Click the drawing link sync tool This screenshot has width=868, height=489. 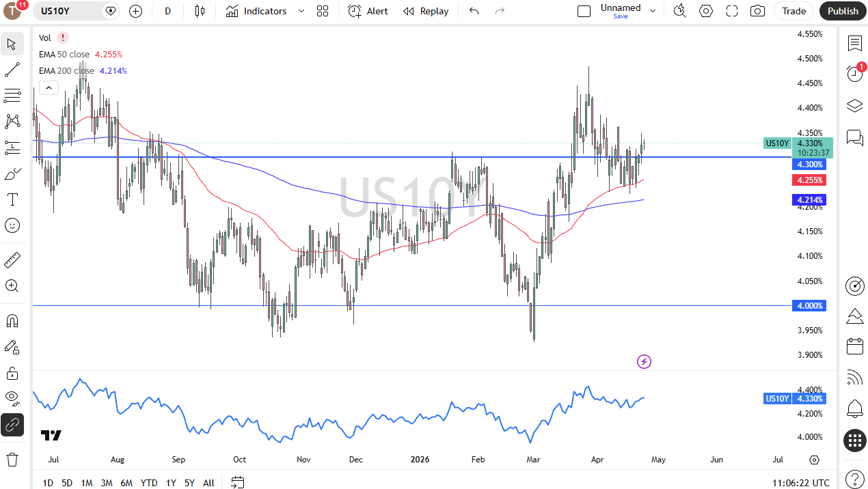click(x=12, y=425)
